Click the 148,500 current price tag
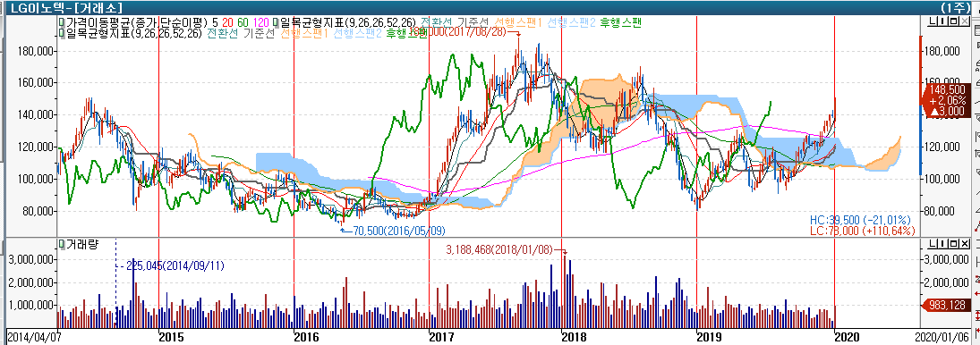This screenshot has height=345, width=980. coord(945,100)
